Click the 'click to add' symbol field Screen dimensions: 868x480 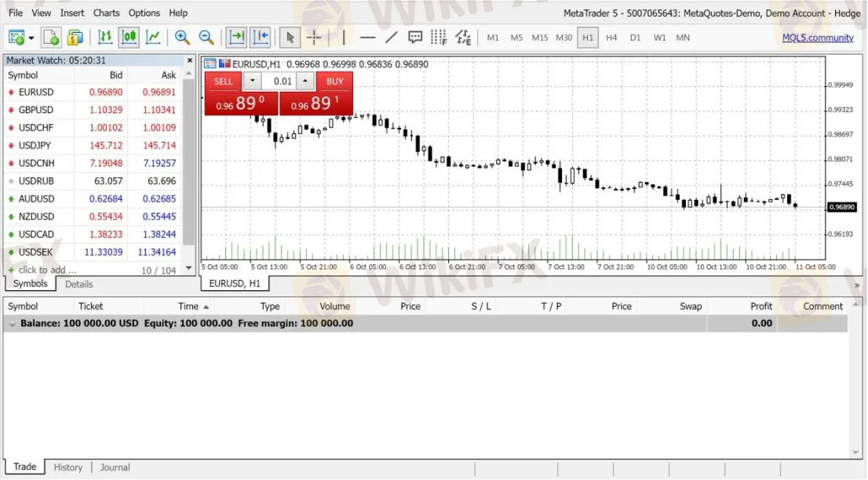[x=43, y=270]
